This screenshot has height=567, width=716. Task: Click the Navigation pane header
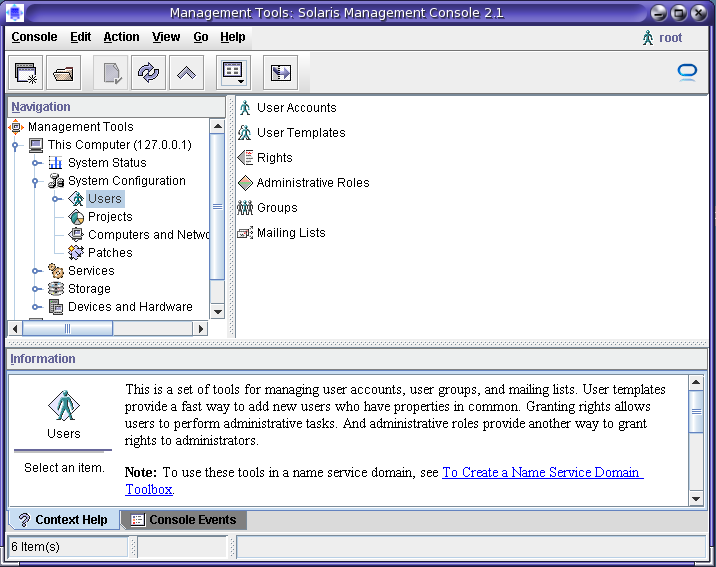click(x=117, y=107)
